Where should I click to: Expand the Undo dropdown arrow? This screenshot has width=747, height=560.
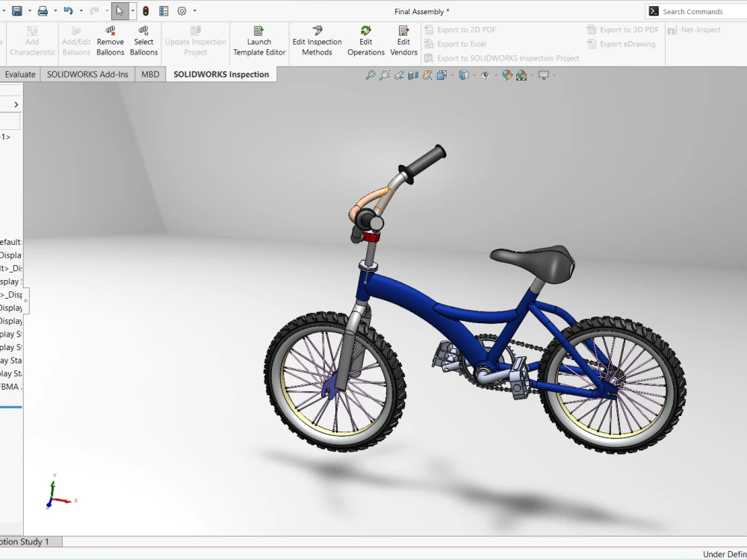81,10
